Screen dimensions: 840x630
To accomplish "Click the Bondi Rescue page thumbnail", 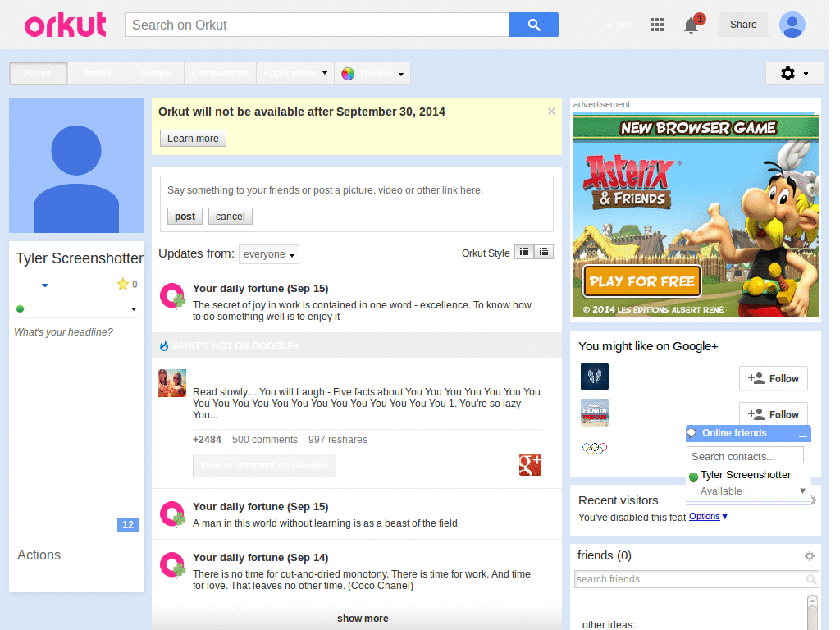I will tap(595, 413).
